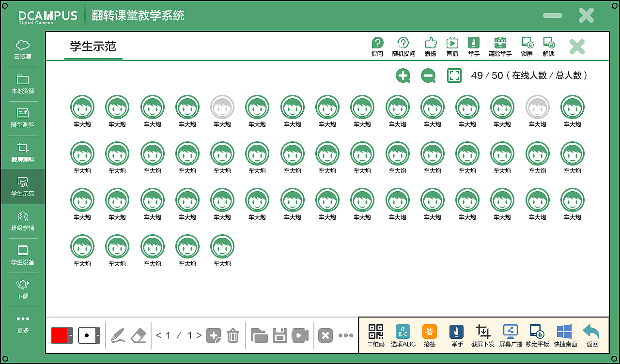Send screenshot with 截屏下发
The height and width of the screenshot is (364, 620).
(483, 336)
